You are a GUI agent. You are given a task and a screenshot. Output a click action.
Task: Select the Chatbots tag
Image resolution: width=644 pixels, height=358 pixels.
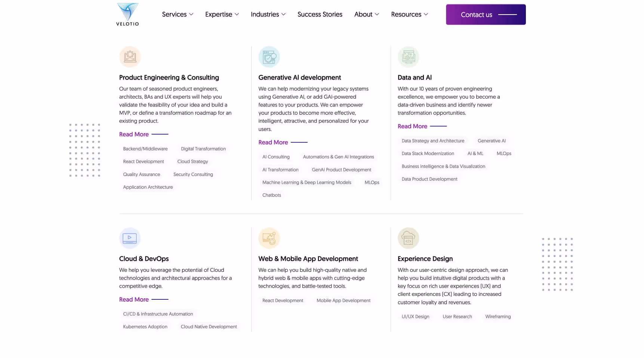[x=272, y=195]
